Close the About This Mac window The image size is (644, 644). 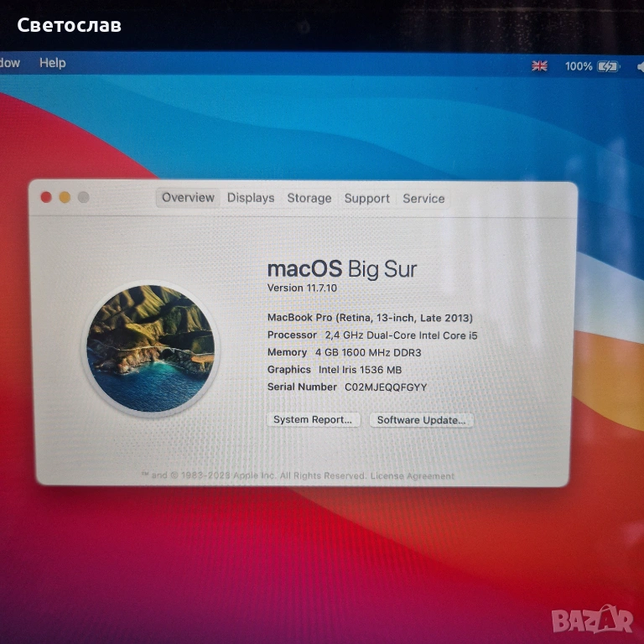pyautogui.click(x=46, y=198)
